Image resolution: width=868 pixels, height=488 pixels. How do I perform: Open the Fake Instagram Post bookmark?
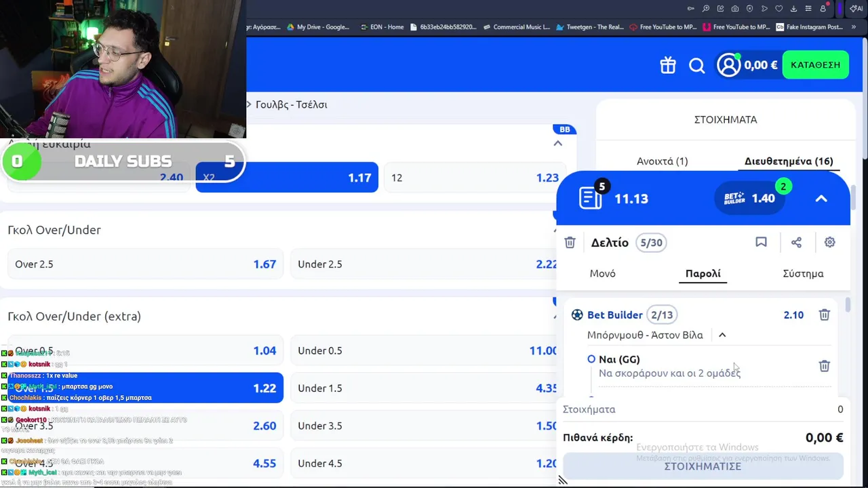point(810,27)
